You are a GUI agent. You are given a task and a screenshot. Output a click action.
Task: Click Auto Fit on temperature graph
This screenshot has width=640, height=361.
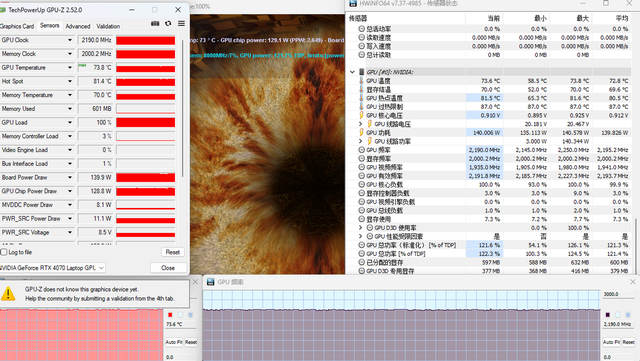pos(174,342)
